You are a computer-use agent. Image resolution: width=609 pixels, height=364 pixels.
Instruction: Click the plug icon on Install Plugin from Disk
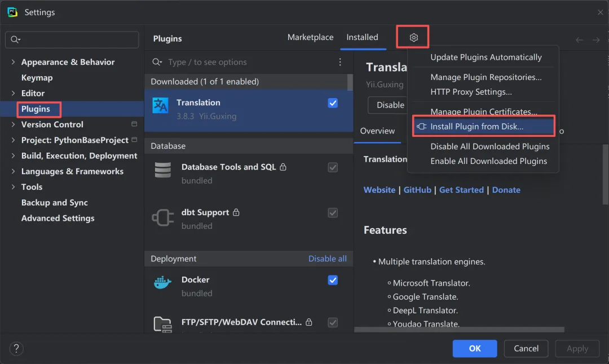(x=422, y=127)
